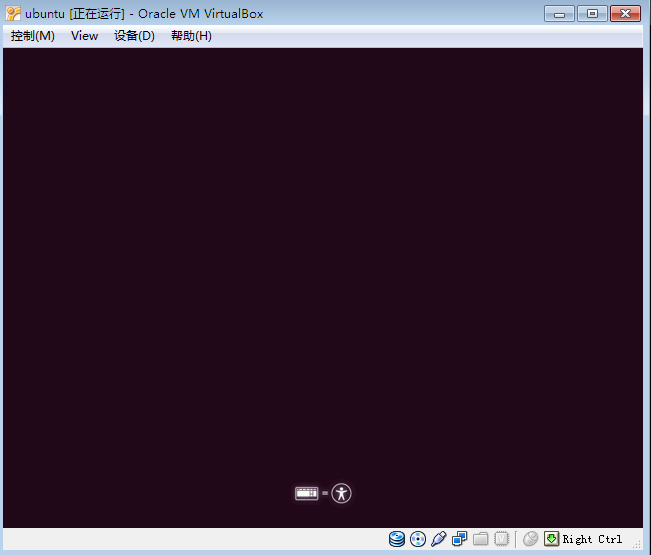The height and width of the screenshot is (555, 651).
Task: Click the hard disk activity indicator
Action: click(x=397, y=539)
